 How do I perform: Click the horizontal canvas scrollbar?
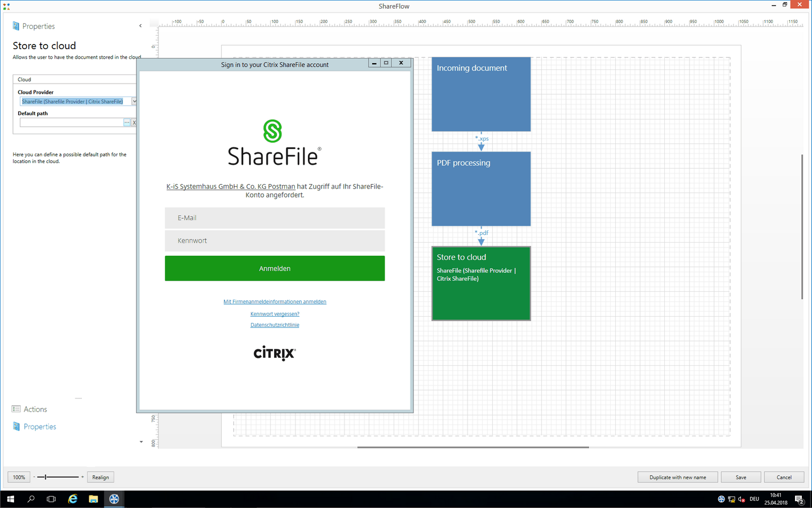(x=473, y=447)
